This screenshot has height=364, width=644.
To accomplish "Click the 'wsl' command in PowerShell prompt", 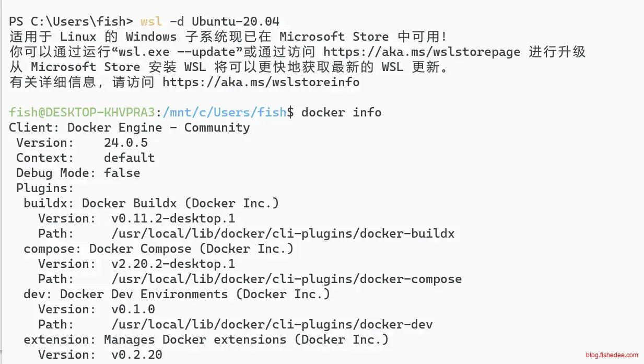I will coord(151,21).
